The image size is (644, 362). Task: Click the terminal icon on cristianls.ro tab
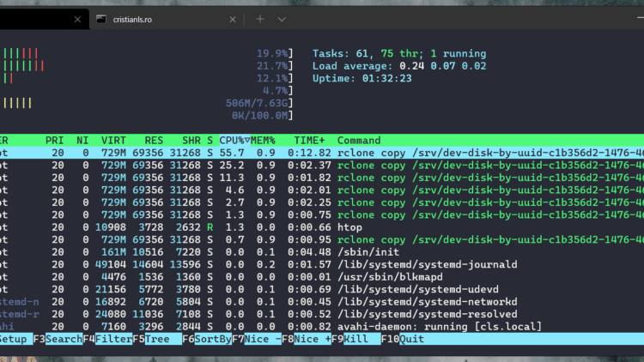[x=101, y=18]
